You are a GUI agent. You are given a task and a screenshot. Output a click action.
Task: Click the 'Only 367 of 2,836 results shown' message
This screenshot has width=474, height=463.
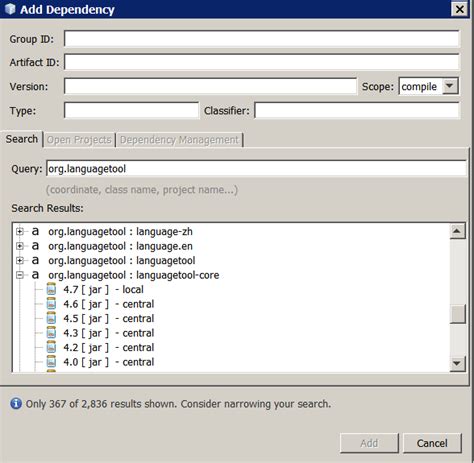click(178, 404)
